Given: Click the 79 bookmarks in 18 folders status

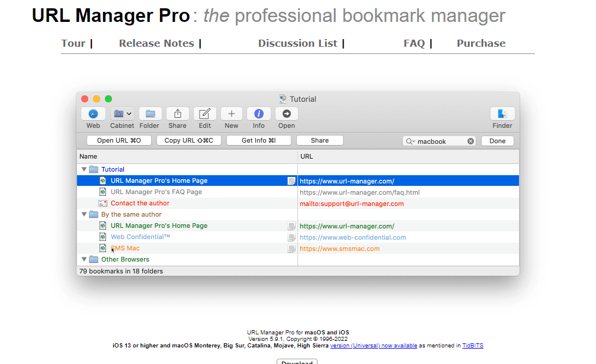Looking at the screenshot, I should click(121, 272).
